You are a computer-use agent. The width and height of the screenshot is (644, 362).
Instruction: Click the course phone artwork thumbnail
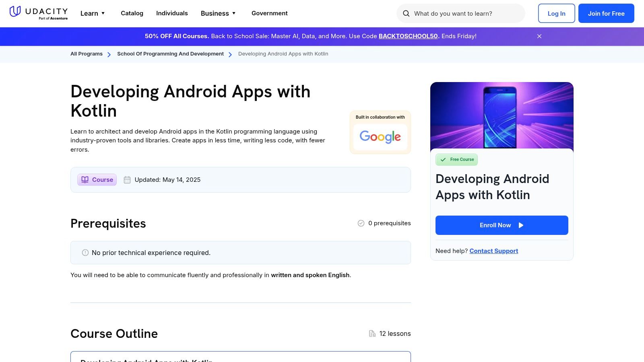[x=502, y=115]
